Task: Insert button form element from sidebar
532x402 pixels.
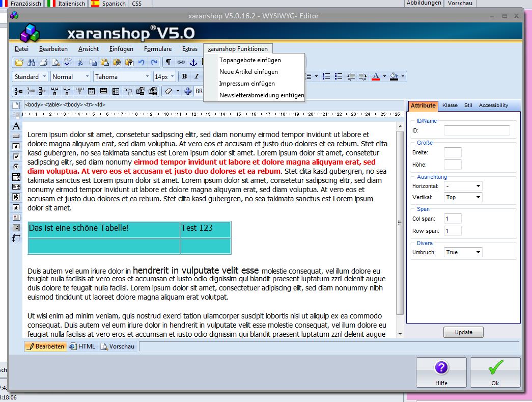Action: pyautogui.click(x=16, y=136)
